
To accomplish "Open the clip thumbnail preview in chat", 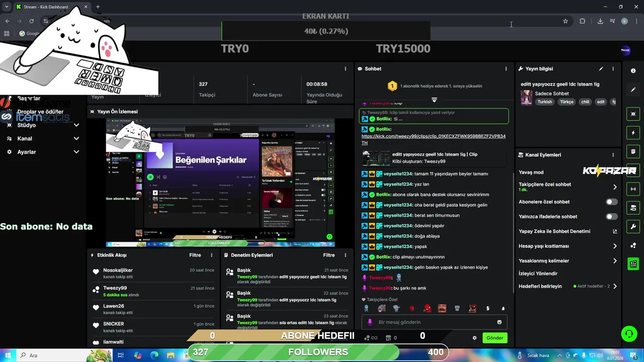I will click(x=376, y=158).
